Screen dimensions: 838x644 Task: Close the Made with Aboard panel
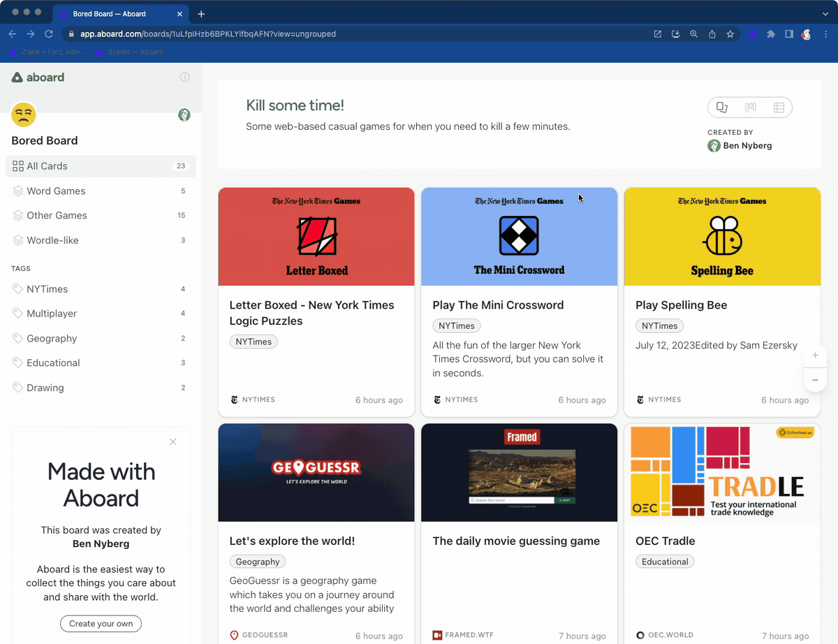(173, 441)
